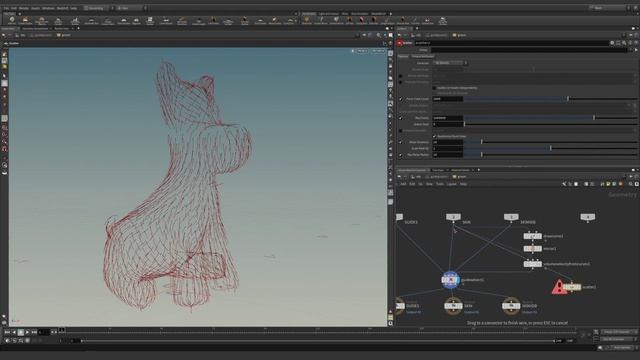
Task: Click the find node magnifier in network toolbar
Action: point(631,184)
